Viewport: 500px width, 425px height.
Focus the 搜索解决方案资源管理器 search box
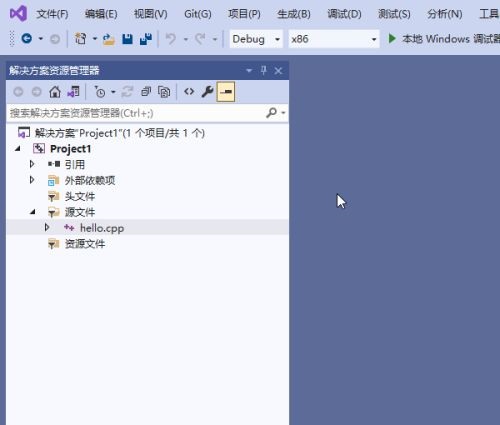136,113
